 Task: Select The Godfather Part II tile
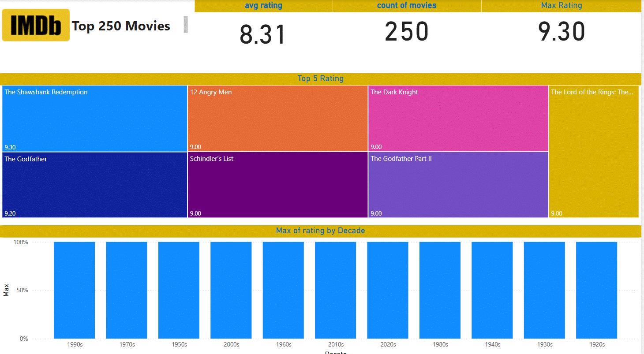tap(458, 185)
